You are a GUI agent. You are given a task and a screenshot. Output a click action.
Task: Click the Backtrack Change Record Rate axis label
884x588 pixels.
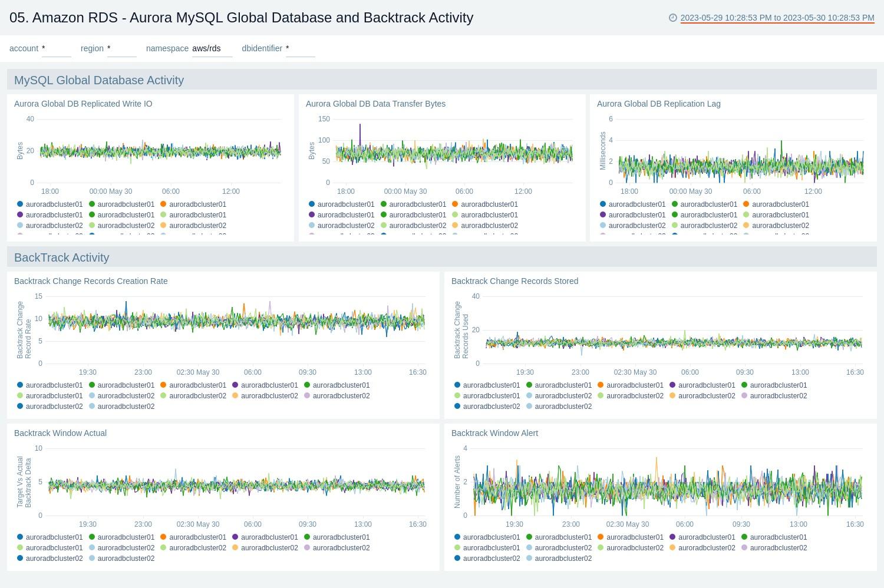[x=24, y=330]
